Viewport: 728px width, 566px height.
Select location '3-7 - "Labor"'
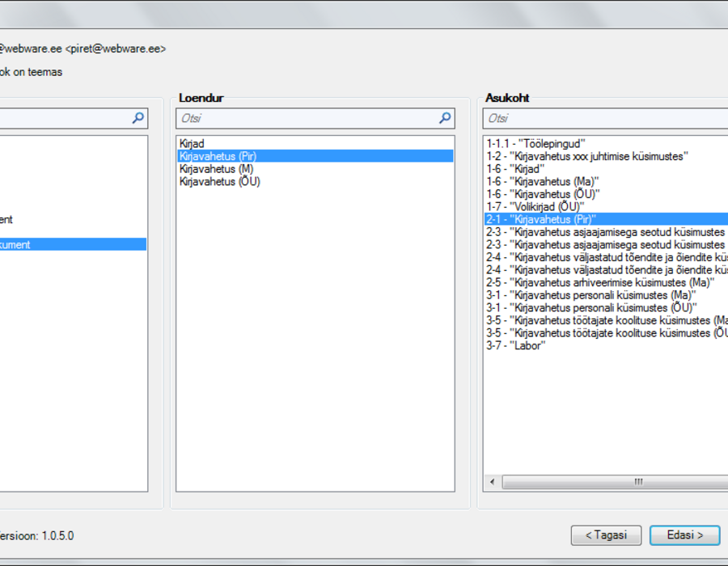tap(607, 345)
